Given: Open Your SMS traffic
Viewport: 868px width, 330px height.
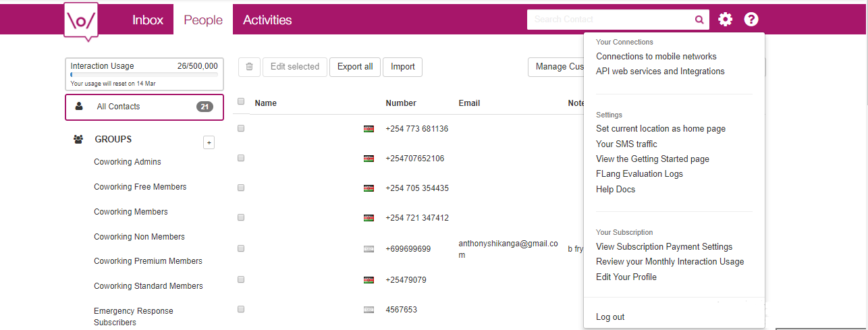Looking at the screenshot, I should pos(626,144).
